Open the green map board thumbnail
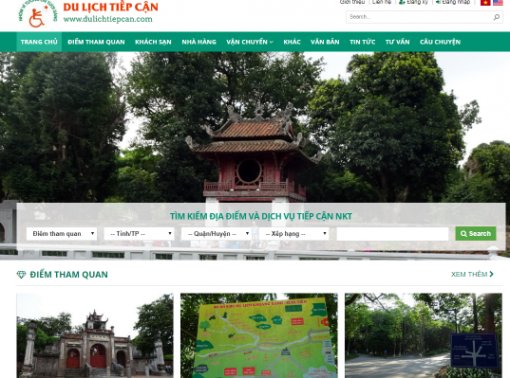Viewport: 510px width, 378px height. 259,336
